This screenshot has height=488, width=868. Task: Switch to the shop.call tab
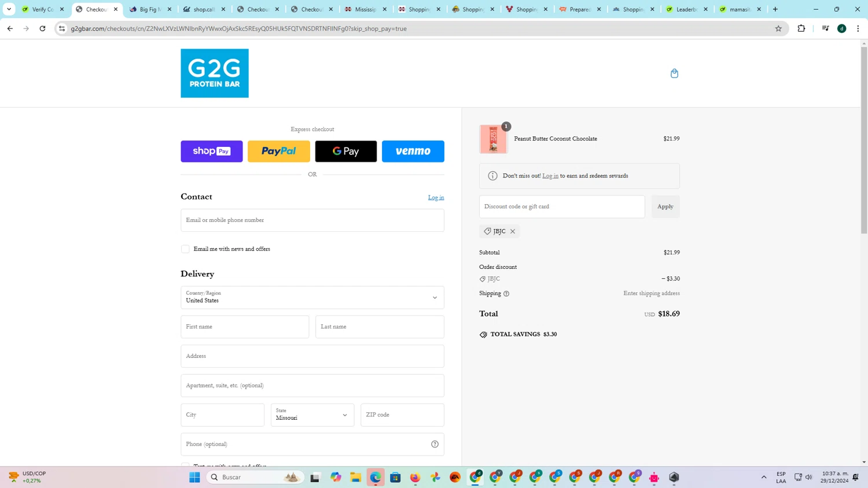point(204,9)
